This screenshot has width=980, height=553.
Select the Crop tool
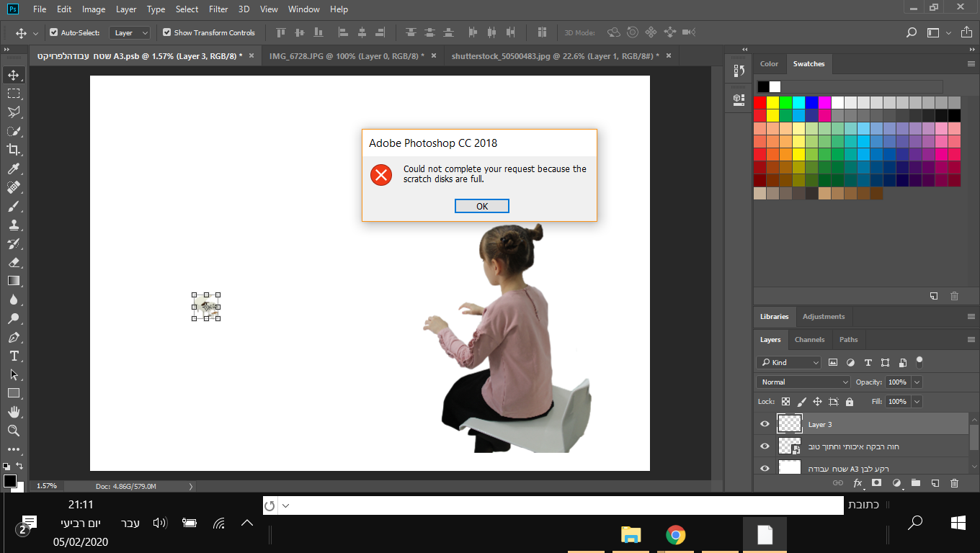click(14, 150)
